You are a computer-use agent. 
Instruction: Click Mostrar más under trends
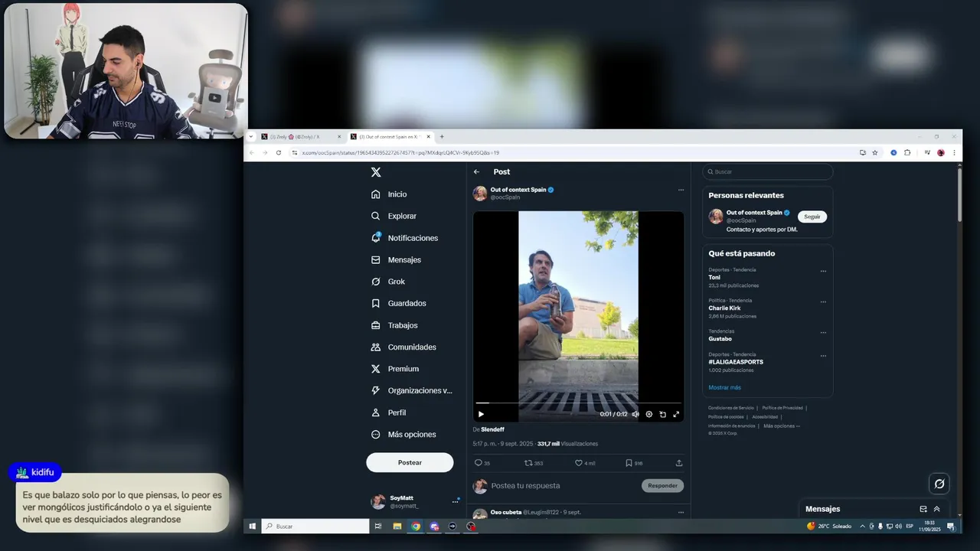pos(724,387)
